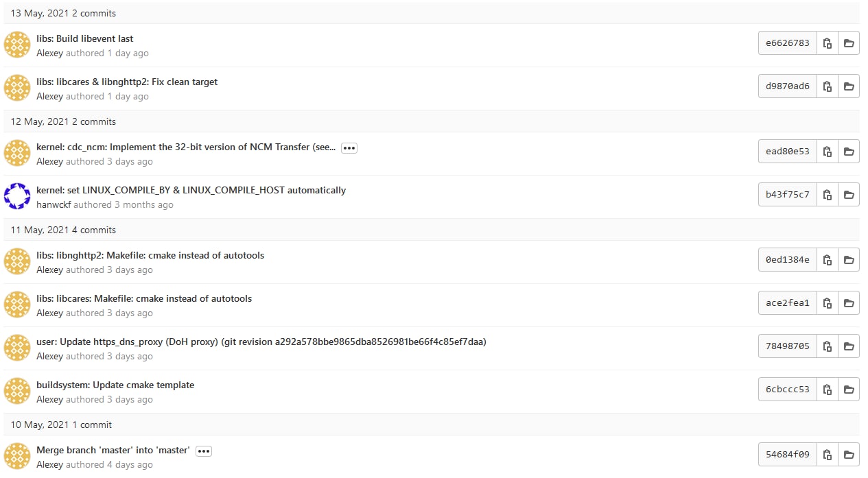Screen dimensions: 868x478
Task: Browse repository files at commit b43f75c7
Action: pos(849,195)
